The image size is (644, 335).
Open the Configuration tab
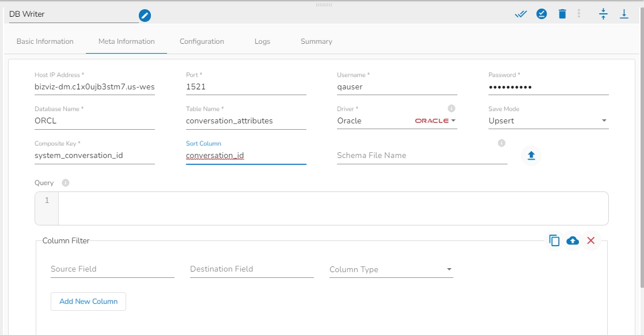(x=202, y=42)
